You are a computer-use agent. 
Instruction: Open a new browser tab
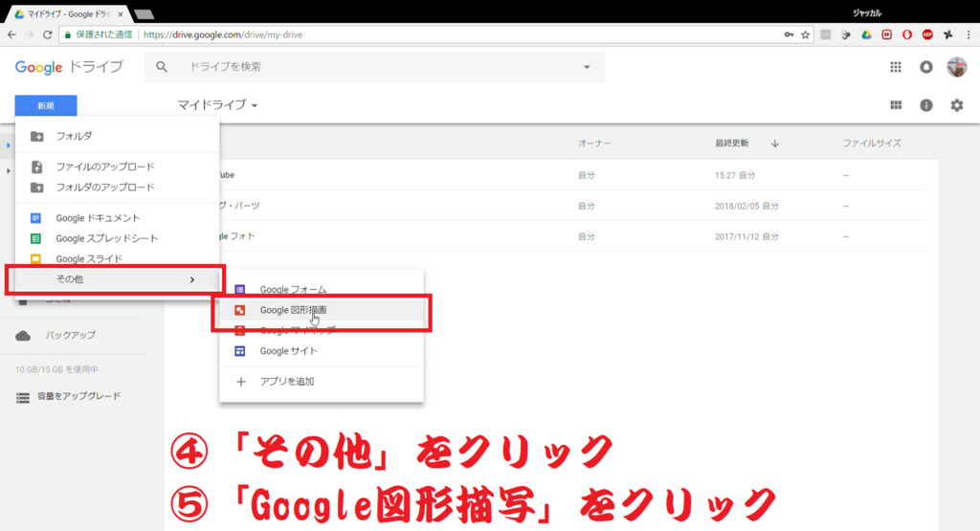click(x=145, y=13)
